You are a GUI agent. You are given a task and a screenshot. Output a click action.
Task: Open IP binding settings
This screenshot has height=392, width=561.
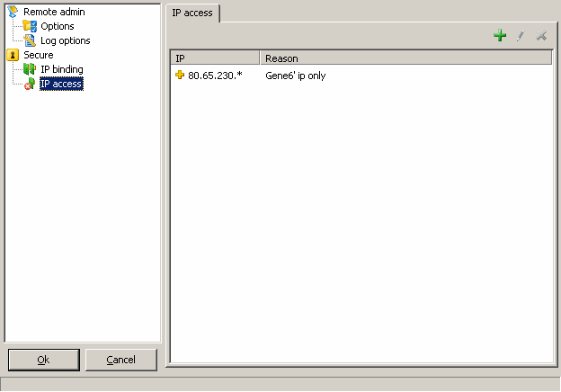(x=62, y=69)
